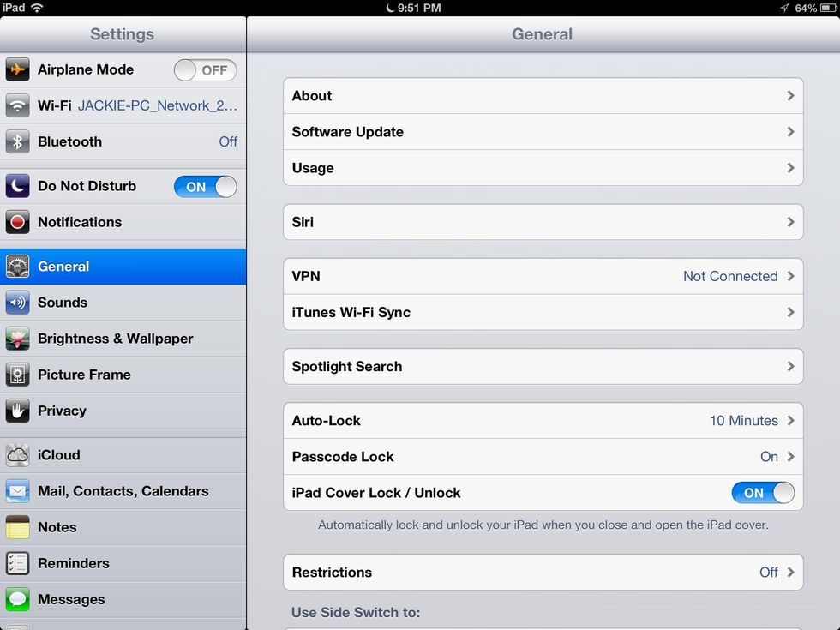This screenshot has width=840, height=630.
Task: Open Software Update
Action: 542,132
